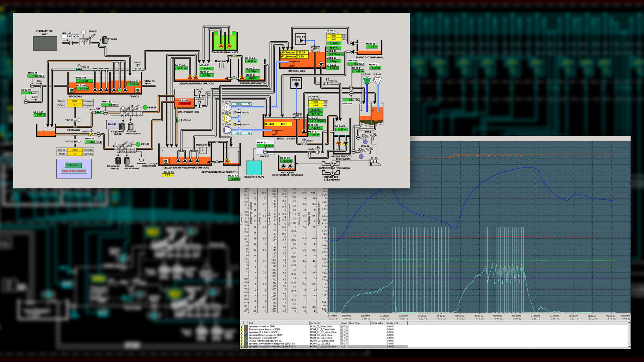The height and width of the screenshot is (362, 644).
Task: Click the СЧИТЫВАТЕЛЬ КАРТ card reader box
Action: click(45, 44)
